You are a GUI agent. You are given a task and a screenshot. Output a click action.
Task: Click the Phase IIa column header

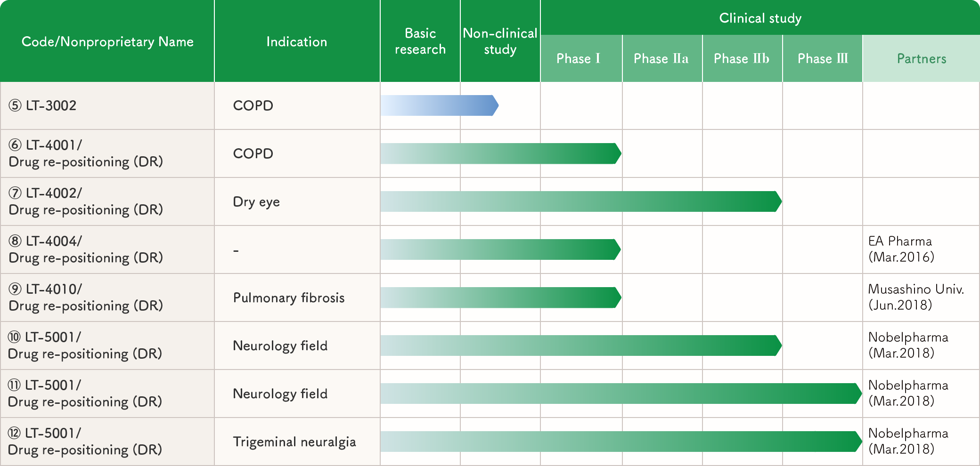pos(662,58)
